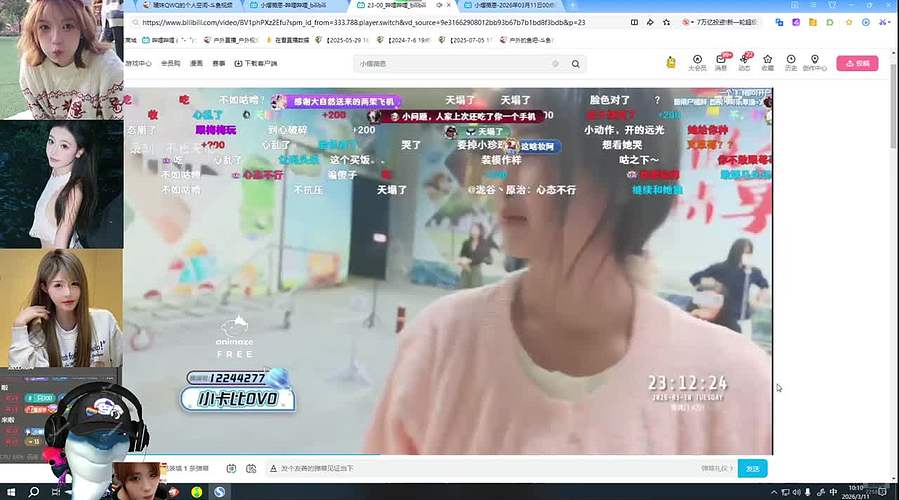Screen dimensions: 899x500
Task: Mute audio on the 23-00 tab
Action: [439, 5]
